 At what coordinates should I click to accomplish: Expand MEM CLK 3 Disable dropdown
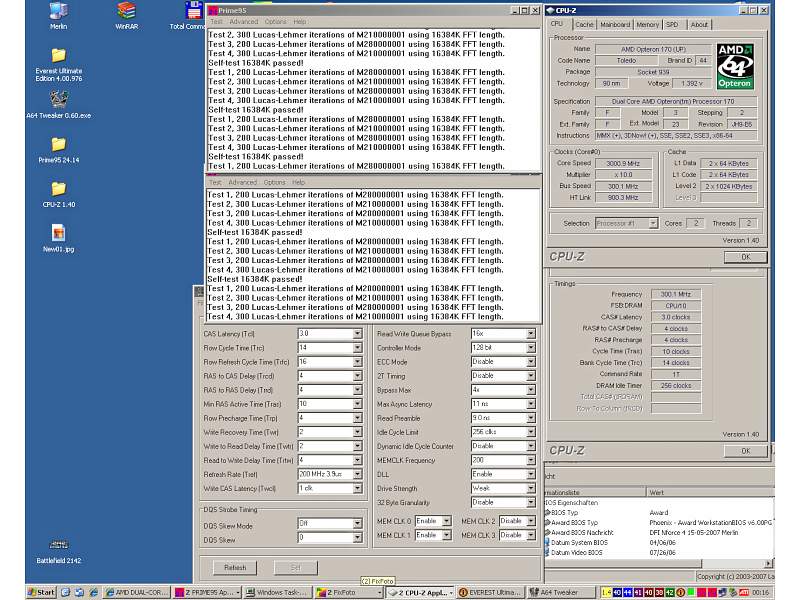tap(531, 535)
